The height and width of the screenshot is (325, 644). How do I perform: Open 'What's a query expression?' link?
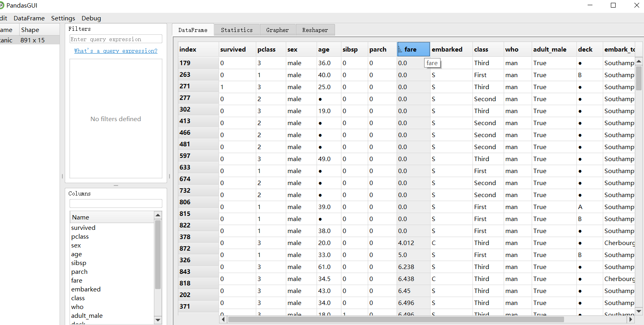[116, 51]
